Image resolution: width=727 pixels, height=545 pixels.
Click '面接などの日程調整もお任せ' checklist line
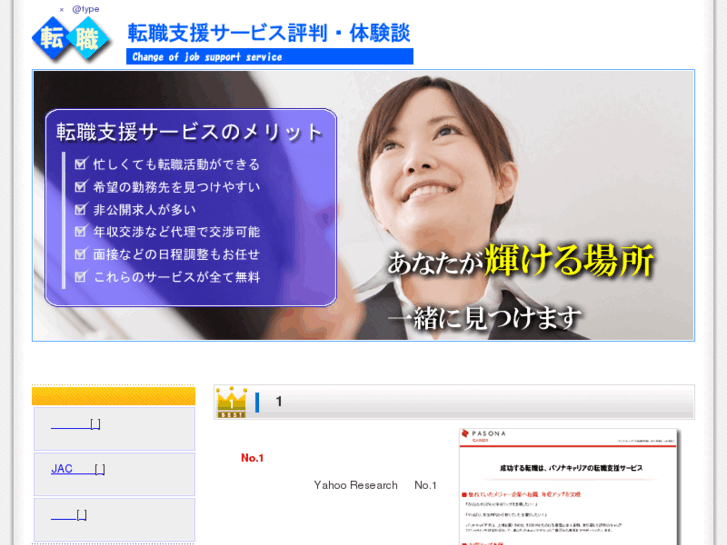(x=176, y=254)
